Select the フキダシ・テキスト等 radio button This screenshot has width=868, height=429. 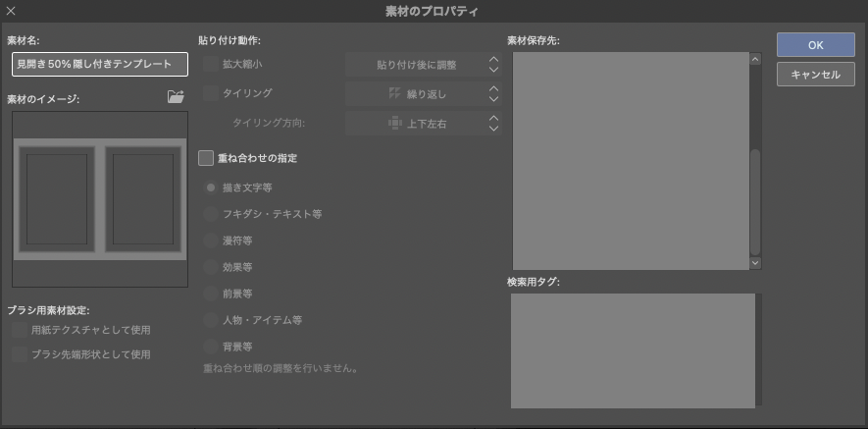[x=210, y=214]
